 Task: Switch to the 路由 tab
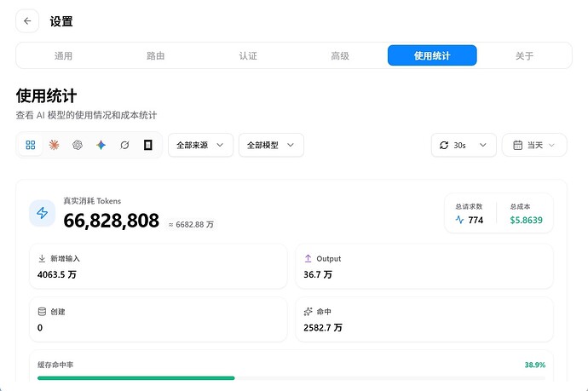click(x=156, y=56)
